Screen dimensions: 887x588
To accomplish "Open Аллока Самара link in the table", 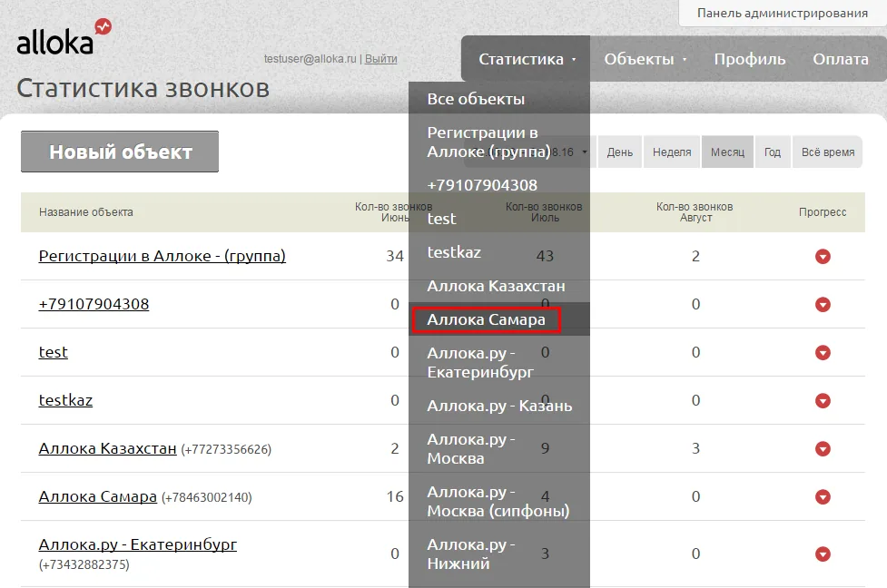I will tap(98, 496).
